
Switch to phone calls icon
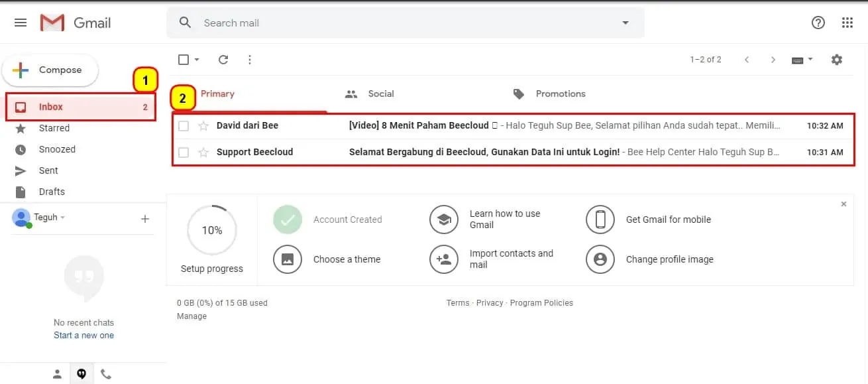pyautogui.click(x=106, y=374)
